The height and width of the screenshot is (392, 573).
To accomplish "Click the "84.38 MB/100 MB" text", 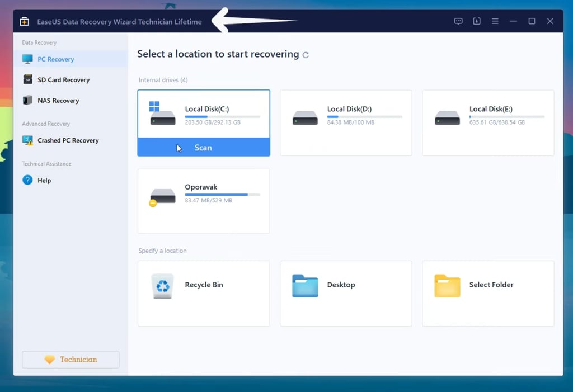I will 351,122.
